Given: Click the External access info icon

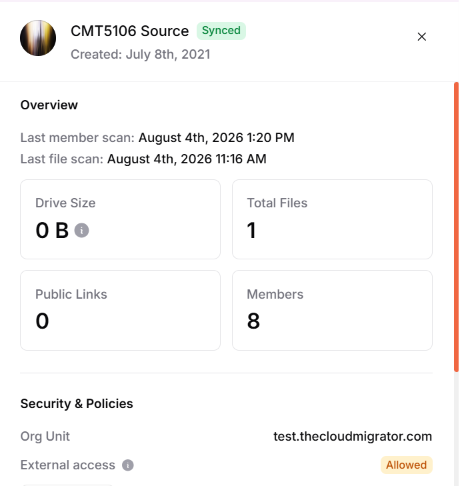Looking at the screenshot, I should coord(128,465).
